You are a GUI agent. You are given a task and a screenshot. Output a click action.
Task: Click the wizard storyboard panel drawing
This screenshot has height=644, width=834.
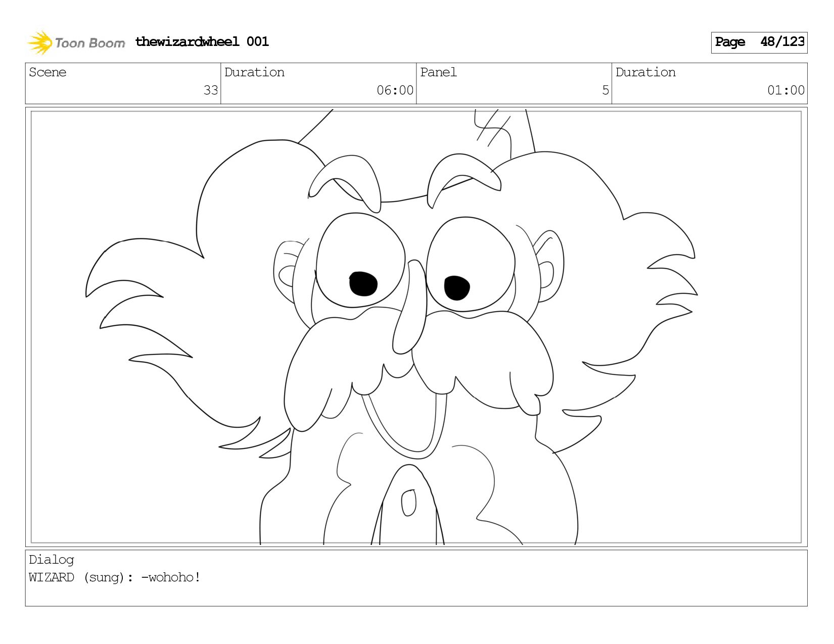click(x=416, y=327)
